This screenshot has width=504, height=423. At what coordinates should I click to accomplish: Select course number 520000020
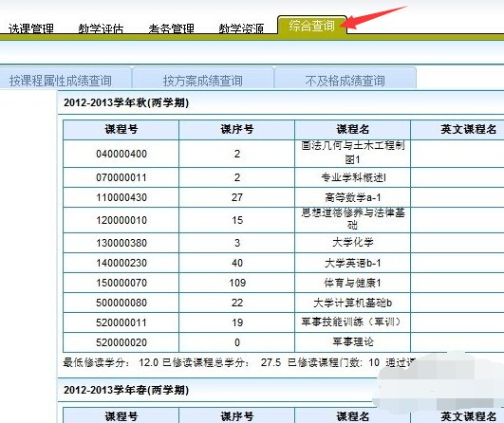click(x=121, y=342)
